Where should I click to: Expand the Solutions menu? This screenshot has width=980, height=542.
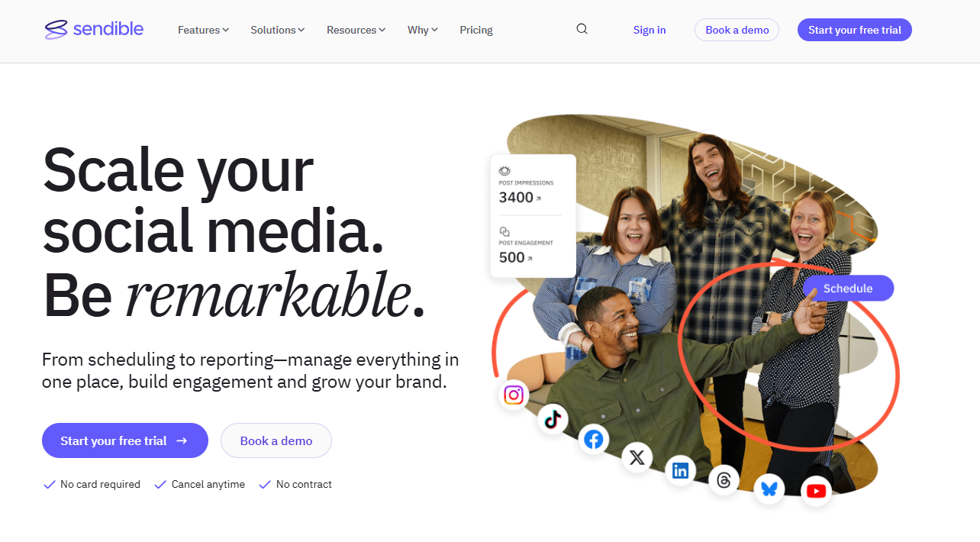coord(278,30)
